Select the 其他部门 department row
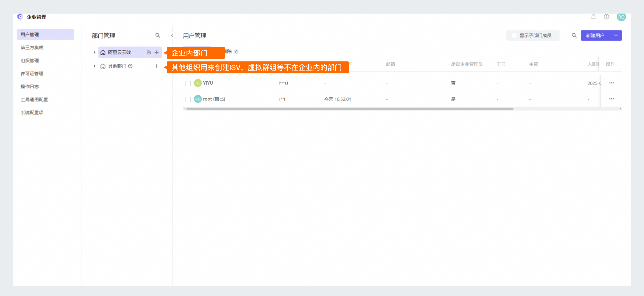Image resolution: width=644 pixels, height=296 pixels. coord(130,66)
